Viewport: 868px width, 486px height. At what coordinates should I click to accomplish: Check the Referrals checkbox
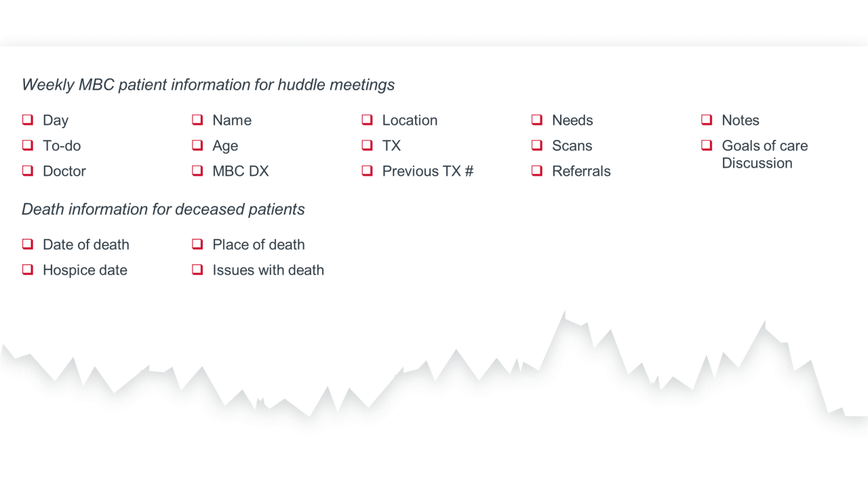(537, 171)
